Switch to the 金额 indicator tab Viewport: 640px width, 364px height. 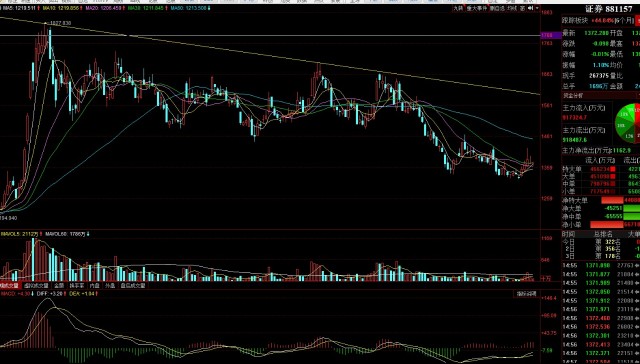pyautogui.click(x=59, y=286)
